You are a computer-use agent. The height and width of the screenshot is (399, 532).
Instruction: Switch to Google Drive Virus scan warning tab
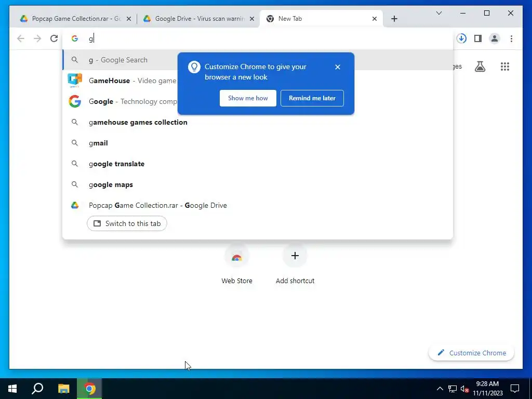click(198, 19)
